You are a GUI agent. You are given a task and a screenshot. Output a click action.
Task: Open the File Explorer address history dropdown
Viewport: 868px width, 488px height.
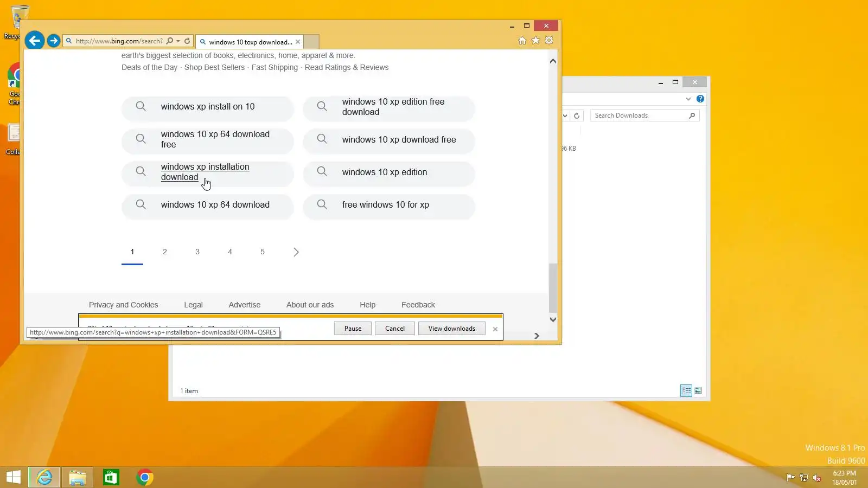pyautogui.click(x=565, y=115)
